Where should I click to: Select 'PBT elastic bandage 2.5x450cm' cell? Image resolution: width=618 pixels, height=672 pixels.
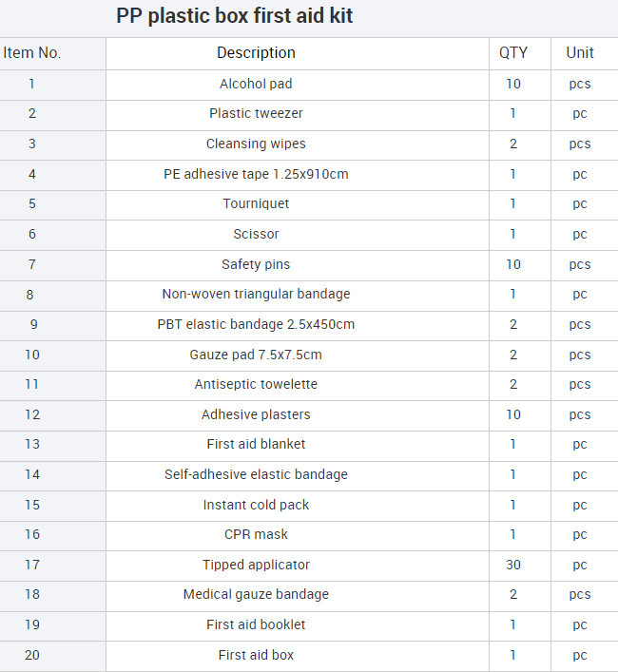coord(256,324)
